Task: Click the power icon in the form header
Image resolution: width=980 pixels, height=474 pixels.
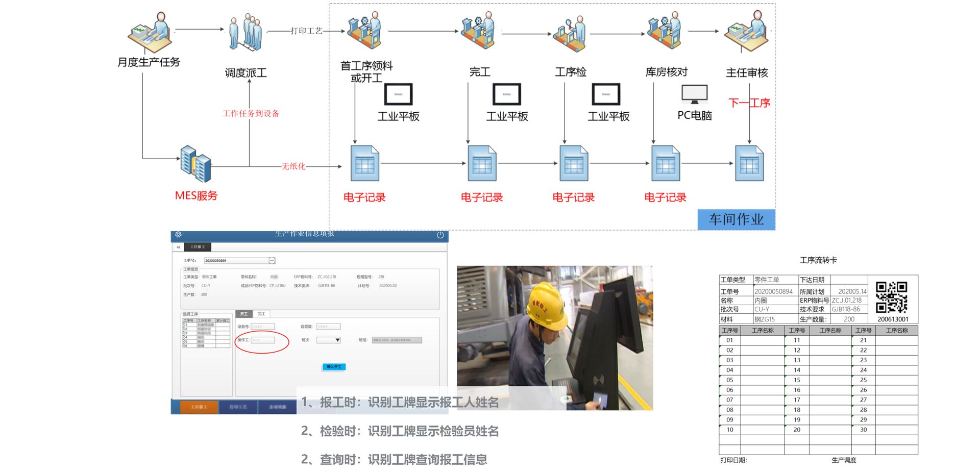Action: pyautogui.click(x=440, y=235)
